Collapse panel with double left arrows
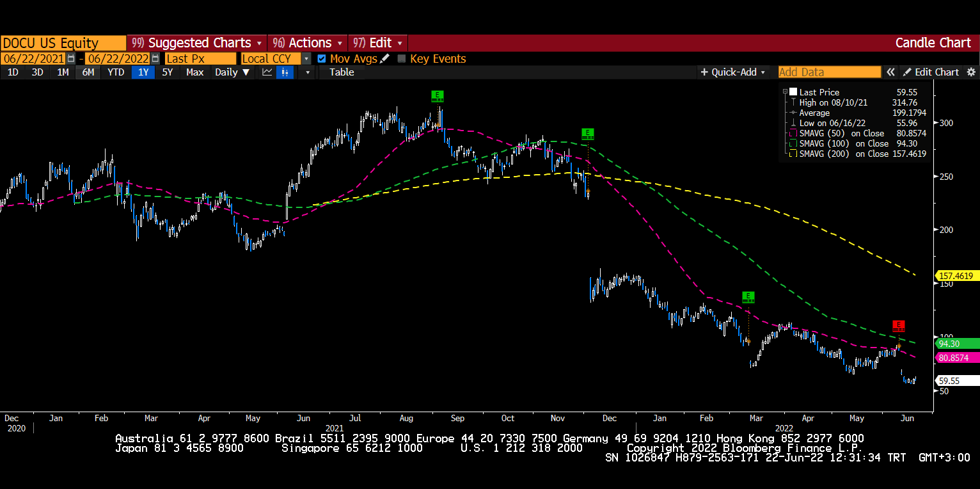 click(890, 72)
